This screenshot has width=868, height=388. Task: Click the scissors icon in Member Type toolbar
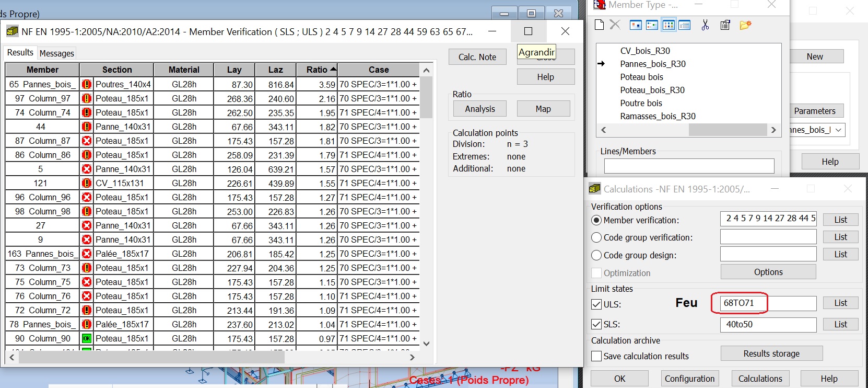705,25
